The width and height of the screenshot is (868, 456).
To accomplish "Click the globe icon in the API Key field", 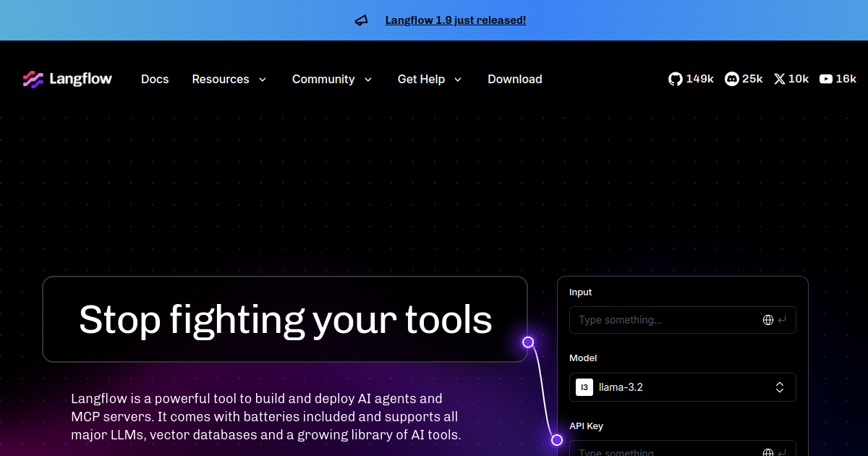I will [x=768, y=452].
